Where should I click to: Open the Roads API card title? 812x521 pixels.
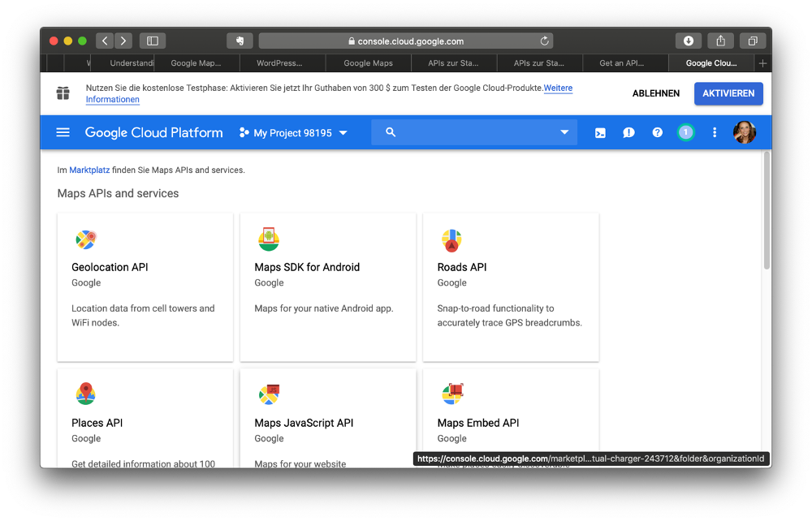point(462,267)
